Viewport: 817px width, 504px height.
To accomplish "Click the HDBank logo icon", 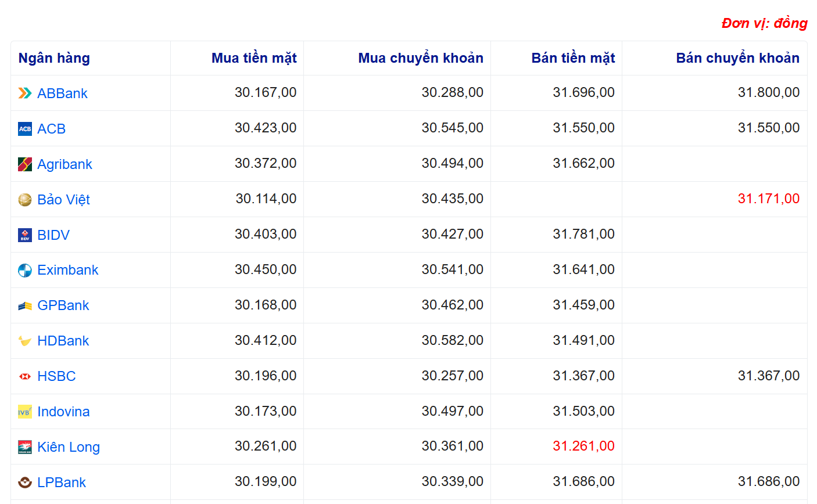I will [25, 341].
